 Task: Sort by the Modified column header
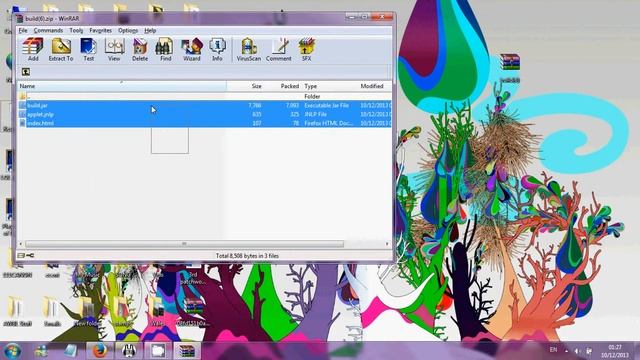[375, 86]
